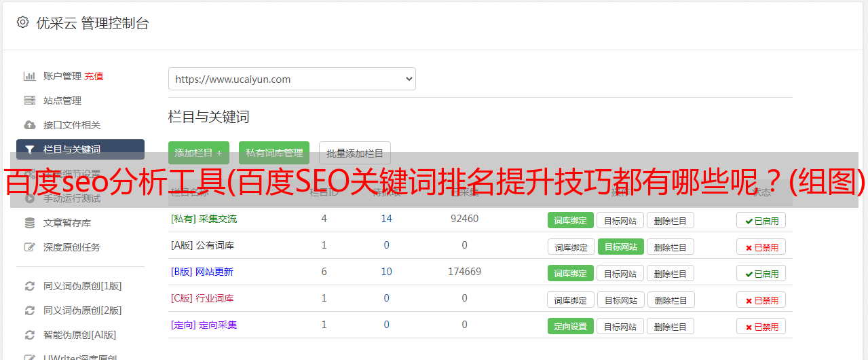
Task: Click 删除栏目 in the 定向采集 row
Action: tap(671, 326)
